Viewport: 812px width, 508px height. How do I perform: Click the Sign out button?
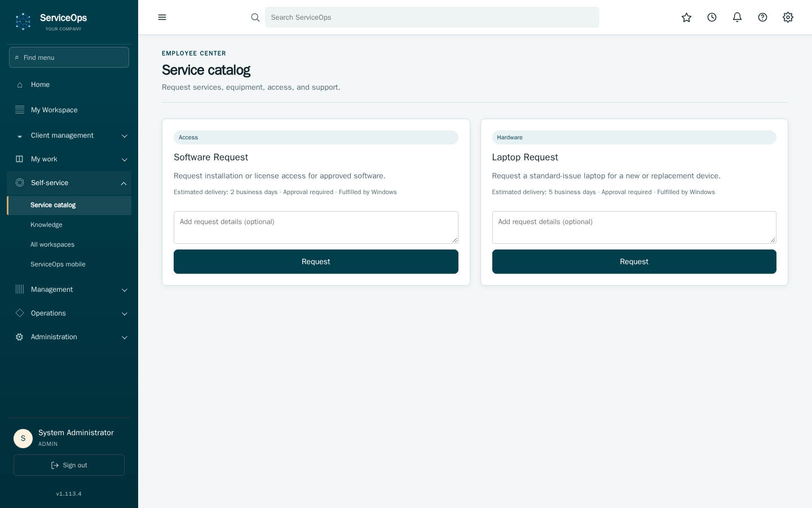coord(69,465)
